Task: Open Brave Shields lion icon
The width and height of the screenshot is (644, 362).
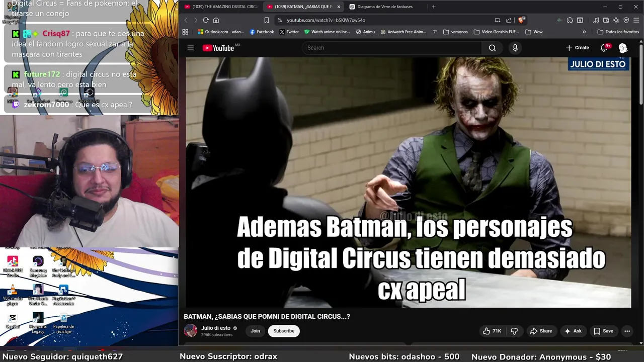Action: (521, 20)
